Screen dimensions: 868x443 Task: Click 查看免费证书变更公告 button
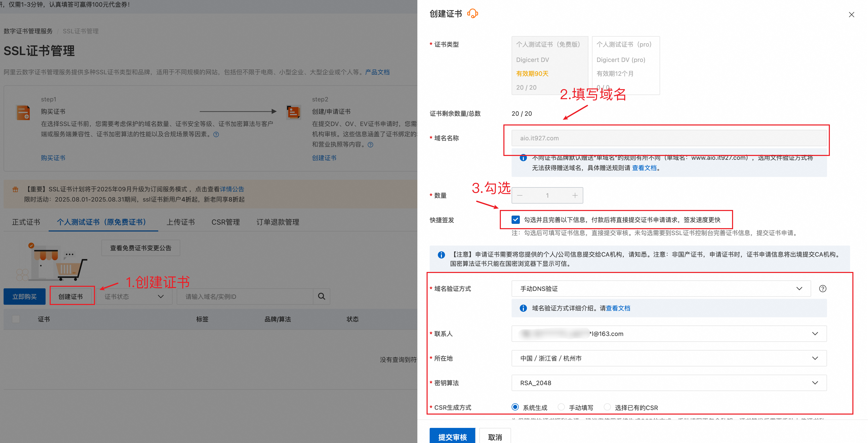(141, 248)
